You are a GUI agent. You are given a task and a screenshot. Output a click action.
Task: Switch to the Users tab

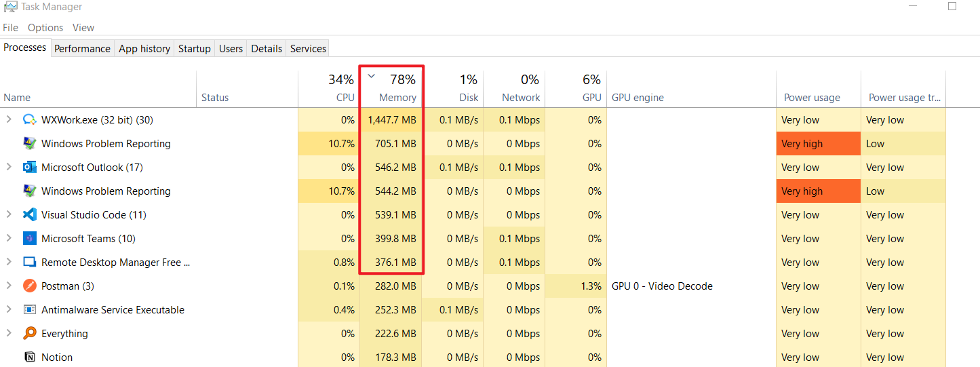click(231, 49)
